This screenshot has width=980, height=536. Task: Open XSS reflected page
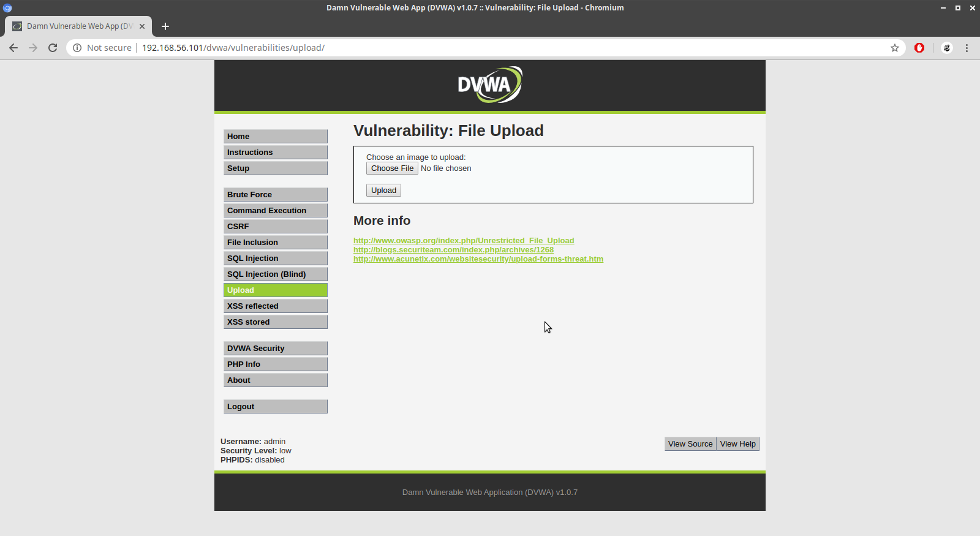point(276,306)
